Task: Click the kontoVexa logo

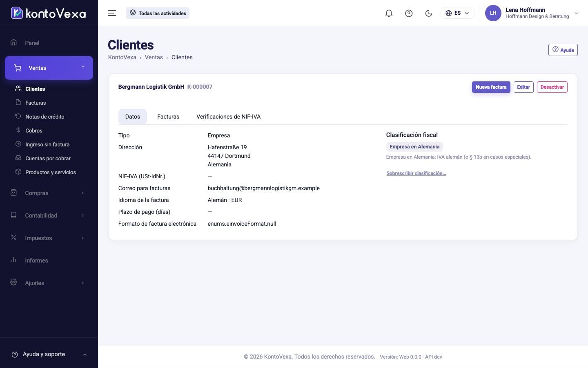Action: (49, 13)
